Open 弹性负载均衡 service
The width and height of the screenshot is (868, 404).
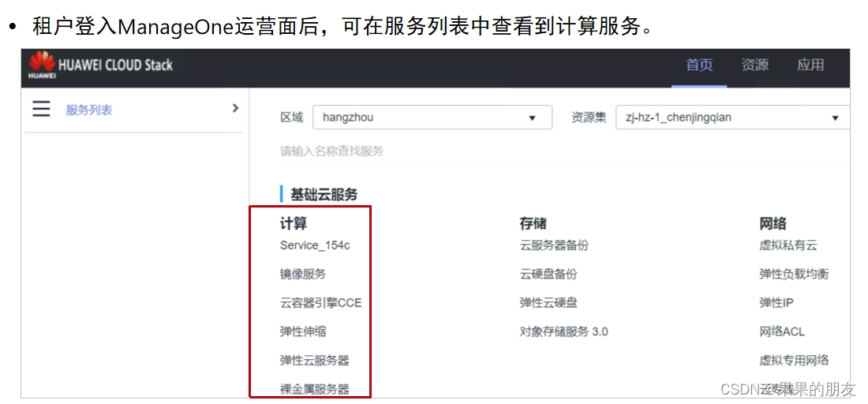coord(794,274)
